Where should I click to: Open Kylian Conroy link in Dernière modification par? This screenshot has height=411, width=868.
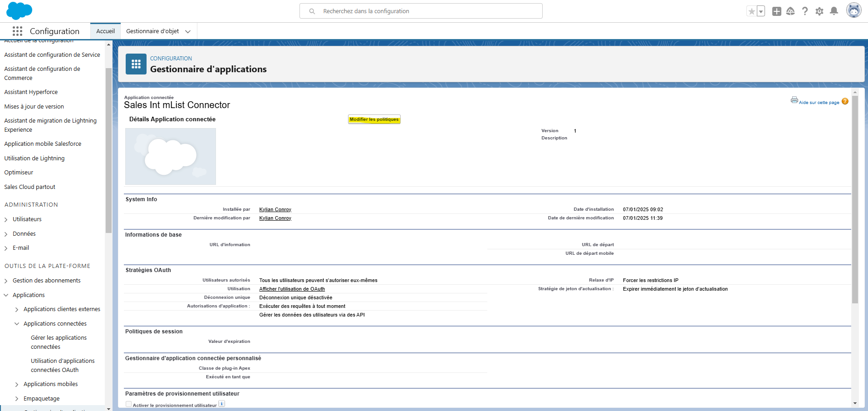coord(275,218)
